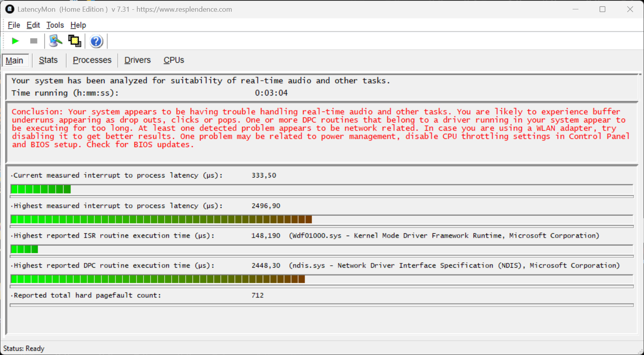Start monitoring with the green play button
This screenshot has height=355, width=644.
(15, 41)
